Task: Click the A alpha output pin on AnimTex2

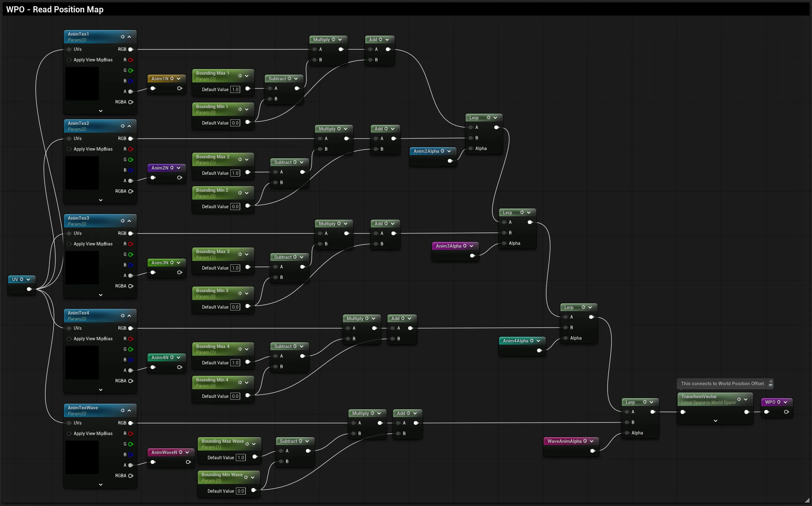Action: coord(130,181)
